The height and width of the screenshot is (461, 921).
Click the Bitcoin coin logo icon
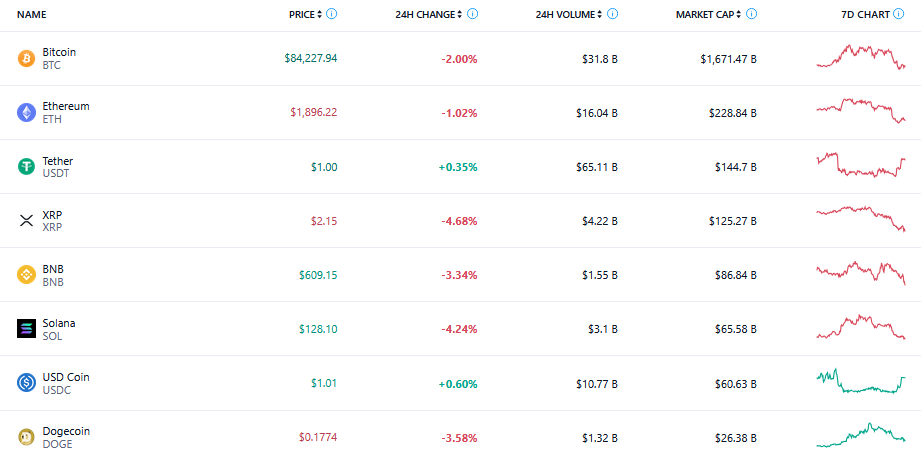click(26, 59)
